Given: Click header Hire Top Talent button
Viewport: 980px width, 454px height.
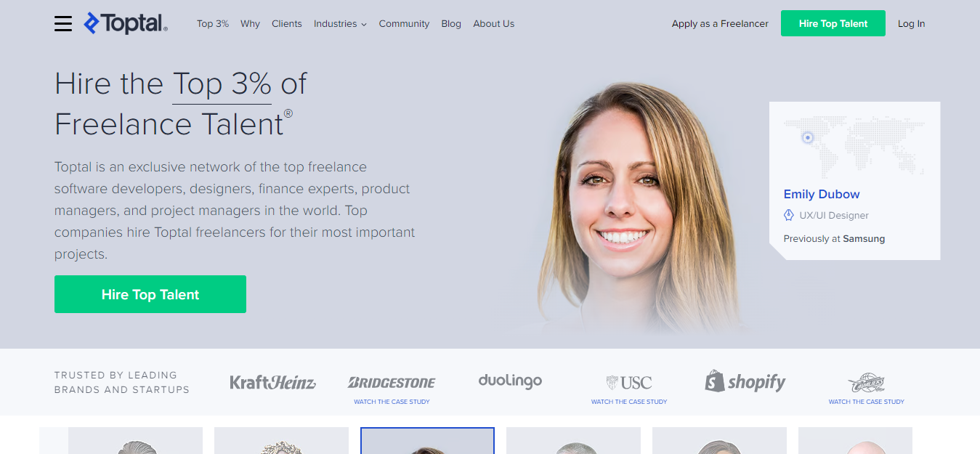Looking at the screenshot, I should (833, 23).
